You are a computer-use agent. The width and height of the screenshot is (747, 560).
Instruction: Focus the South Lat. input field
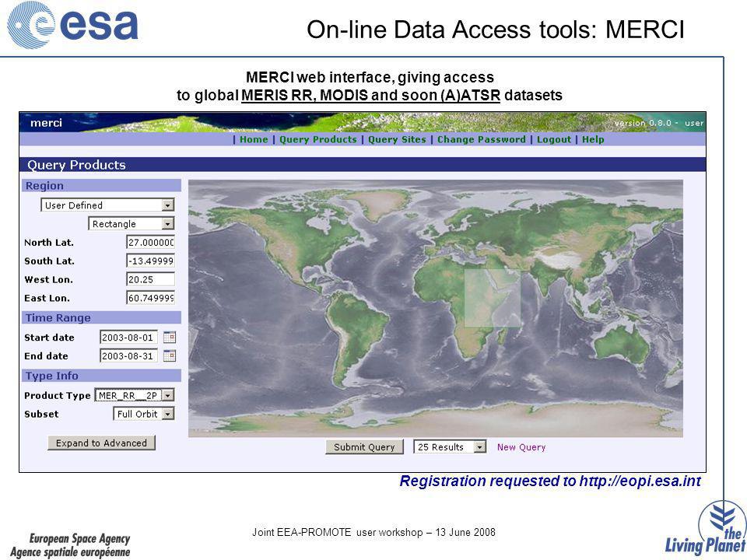[x=150, y=261]
